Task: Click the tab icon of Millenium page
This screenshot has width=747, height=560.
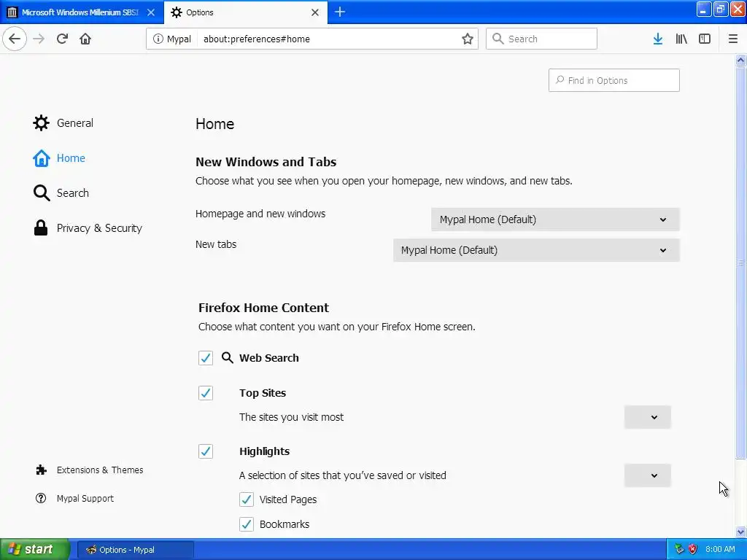Action: coord(12,12)
